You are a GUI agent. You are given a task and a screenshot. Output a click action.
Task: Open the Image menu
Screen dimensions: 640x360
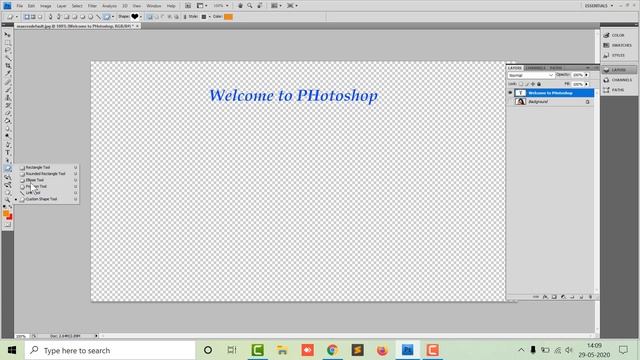[x=46, y=6]
